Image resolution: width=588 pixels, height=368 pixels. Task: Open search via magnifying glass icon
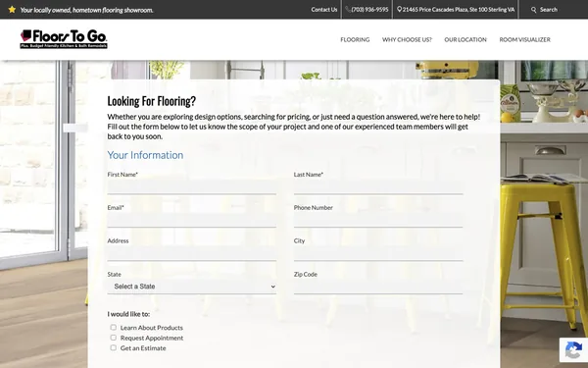(534, 10)
